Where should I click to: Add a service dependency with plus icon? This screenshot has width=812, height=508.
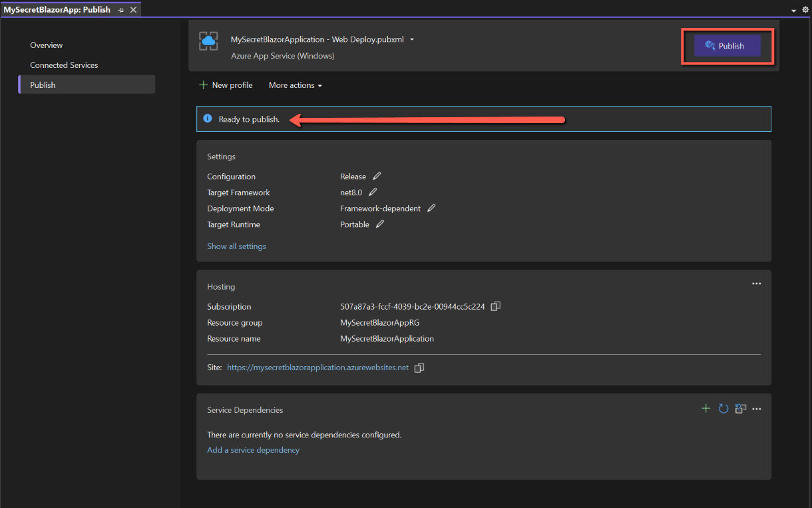(706, 408)
